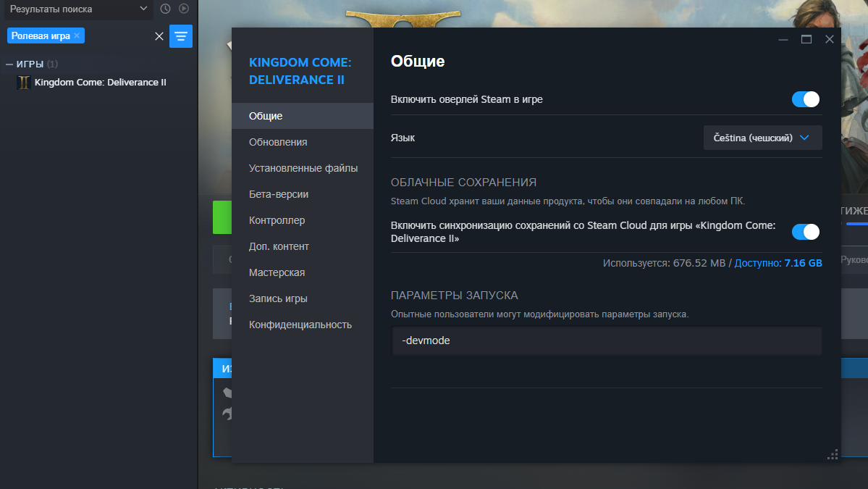Minimize the properties window

click(783, 39)
